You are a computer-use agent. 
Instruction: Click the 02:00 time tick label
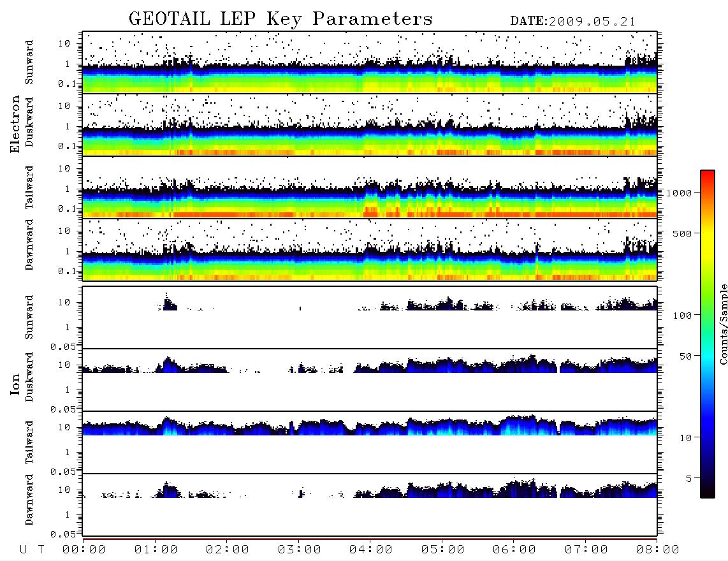tap(228, 550)
